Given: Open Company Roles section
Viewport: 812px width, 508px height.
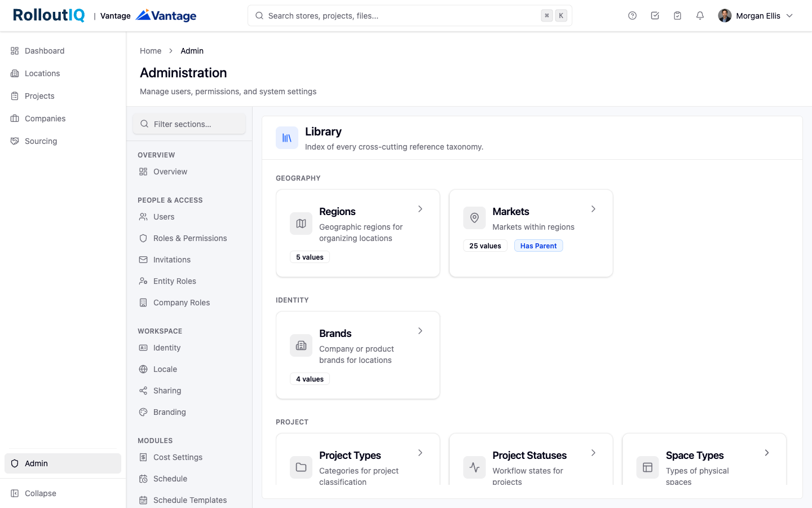Looking at the screenshot, I should point(189,303).
